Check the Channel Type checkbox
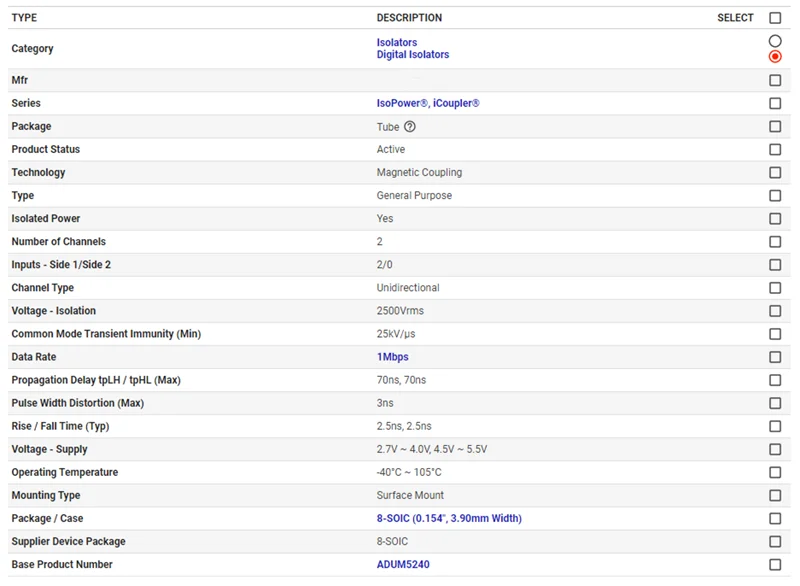This screenshot has width=800, height=586. (x=774, y=288)
